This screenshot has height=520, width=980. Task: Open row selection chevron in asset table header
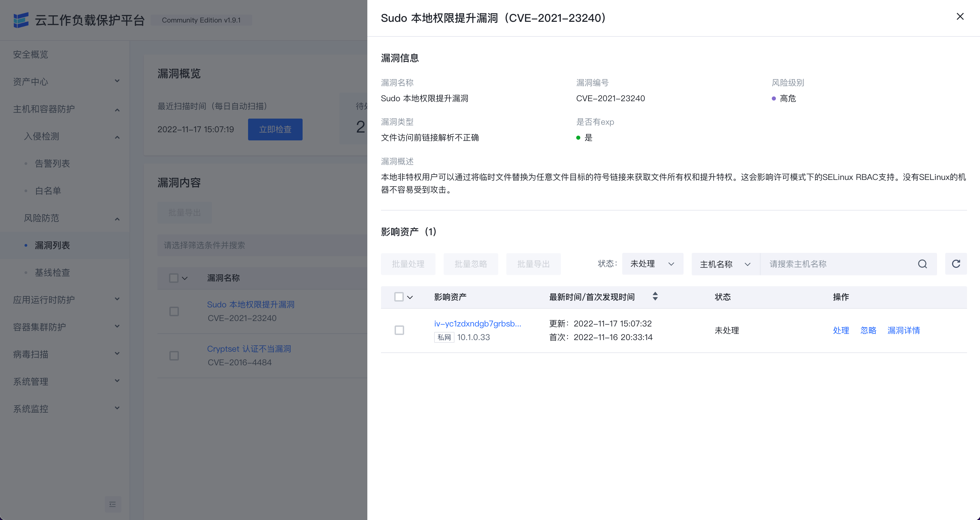click(410, 297)
